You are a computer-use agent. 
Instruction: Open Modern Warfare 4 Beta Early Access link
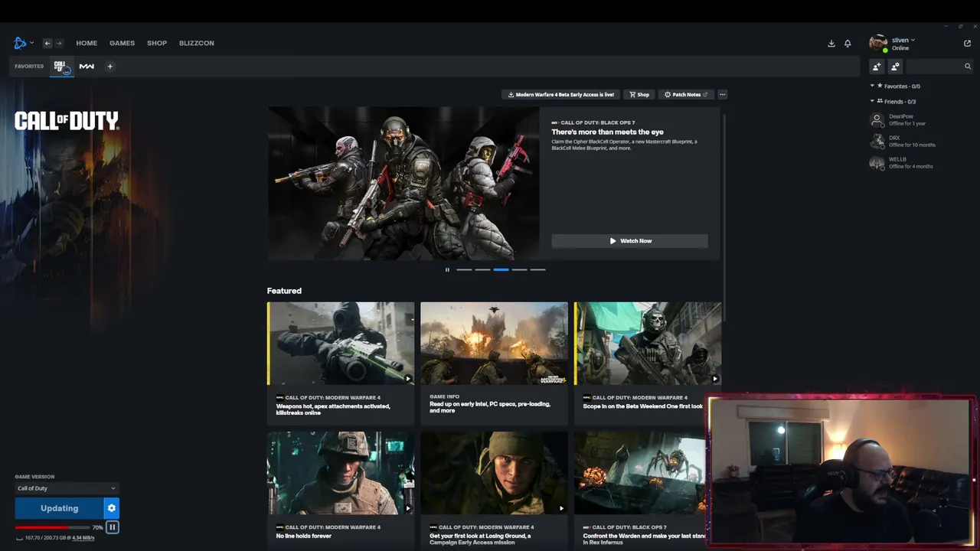pyautogui.click(x=561, y=95)
